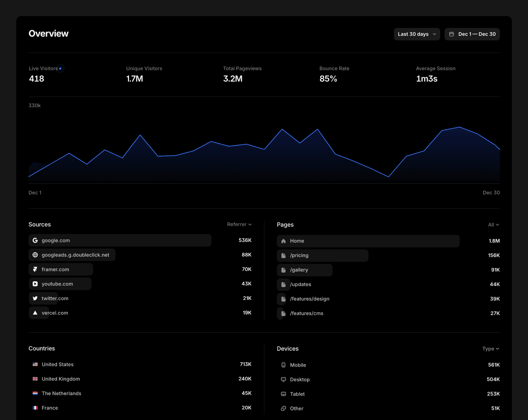Viewport: 528px width, 420px height.
Task: Click the Google logo icon in Sources
Action: [35, 240]
